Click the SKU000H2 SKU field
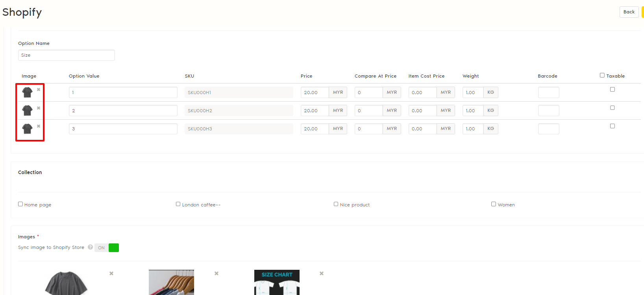Viewport: 644px width, 295px height. click(x=239, y=111)
